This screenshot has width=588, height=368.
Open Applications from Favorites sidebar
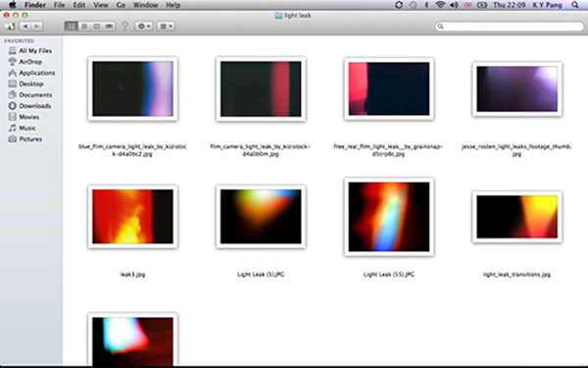(x=37, y=73)
